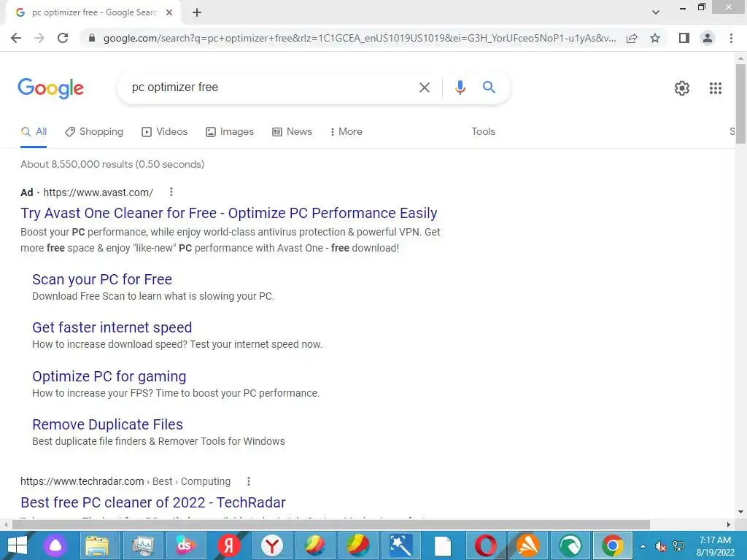Open the 'Get faster internet speed' link
This screenshot has height=560, width=747.
coord(112,327)
